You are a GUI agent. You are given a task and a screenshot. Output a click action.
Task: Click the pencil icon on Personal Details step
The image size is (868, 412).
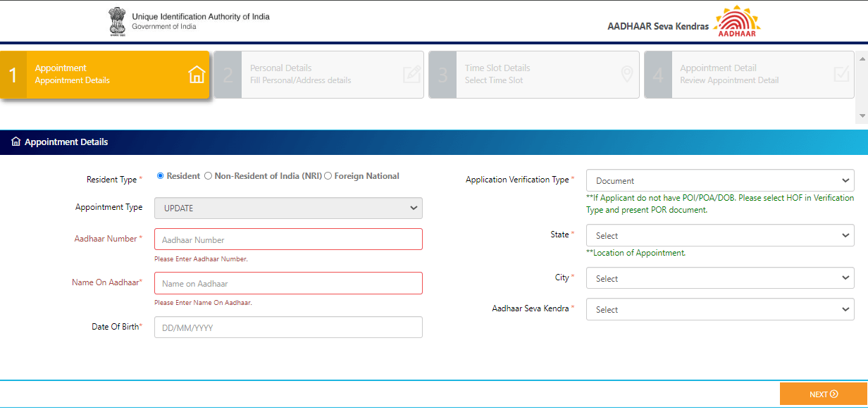point(411,73)
